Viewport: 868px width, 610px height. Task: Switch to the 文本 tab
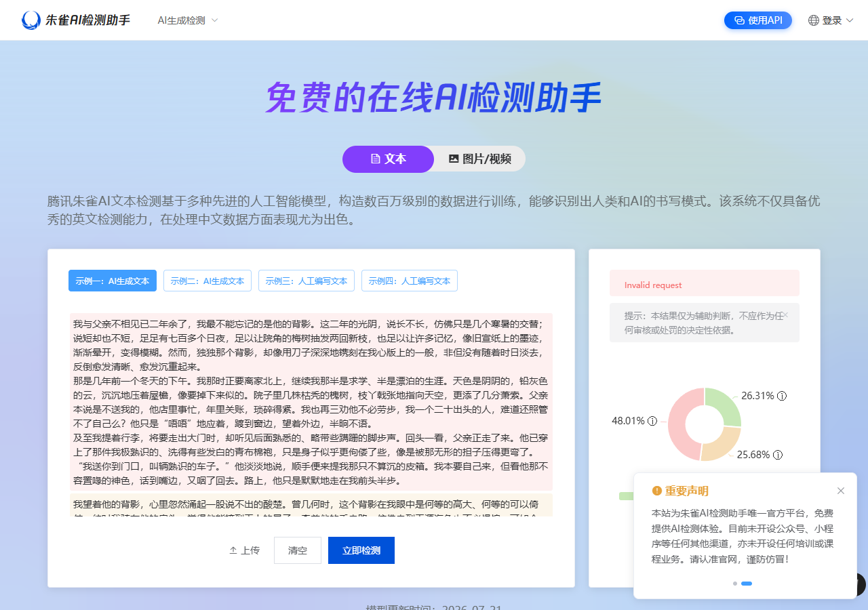point(389,159)
